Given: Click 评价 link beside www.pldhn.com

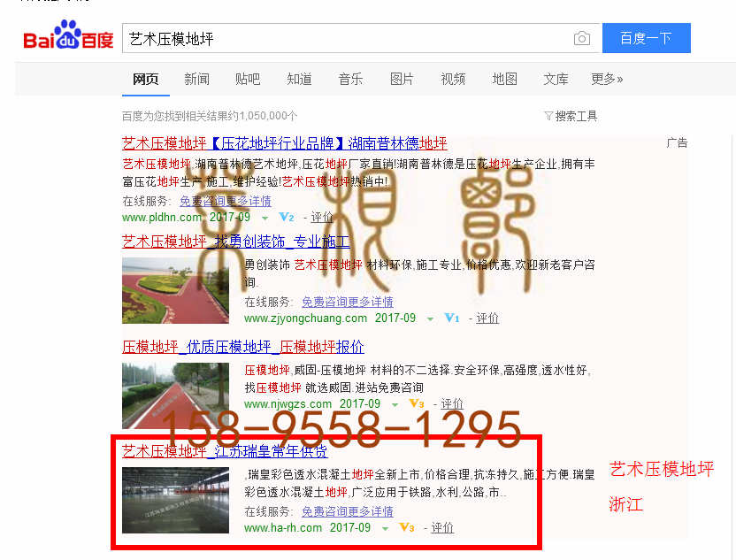Looking at the screenshot, I should click(x=321, y=218).
